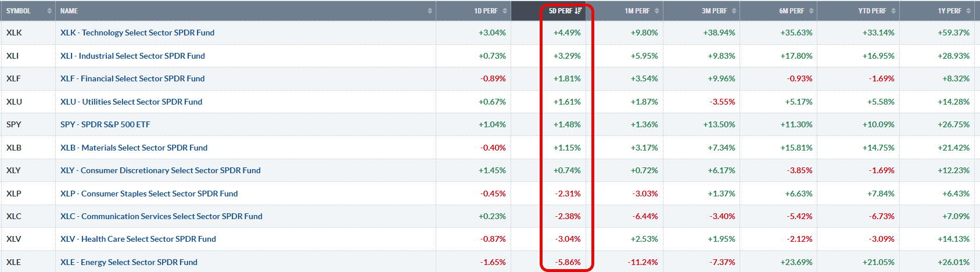980x272 pixels.
Task: Sort by 1M PERF arrows icon
Action: click(657, 11)
